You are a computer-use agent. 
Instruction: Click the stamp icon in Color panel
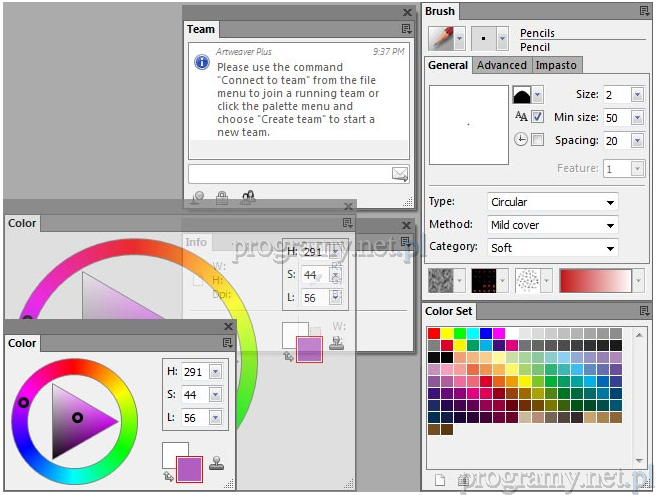tap(217, 464)
